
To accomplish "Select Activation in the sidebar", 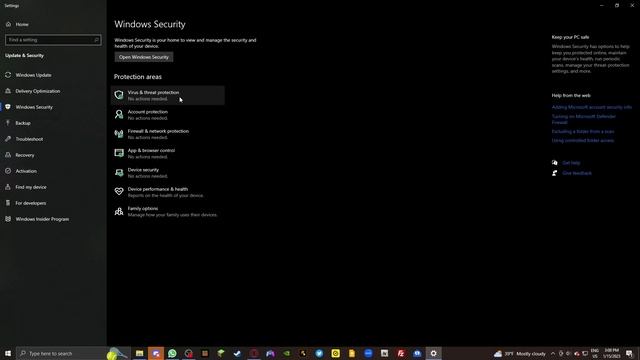I will click(x=53, y=171).
